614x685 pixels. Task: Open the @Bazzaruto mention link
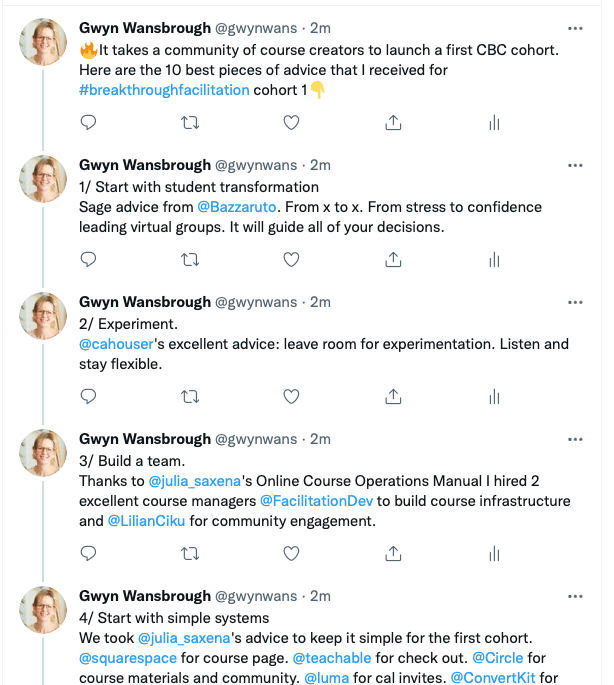(237, 207)
